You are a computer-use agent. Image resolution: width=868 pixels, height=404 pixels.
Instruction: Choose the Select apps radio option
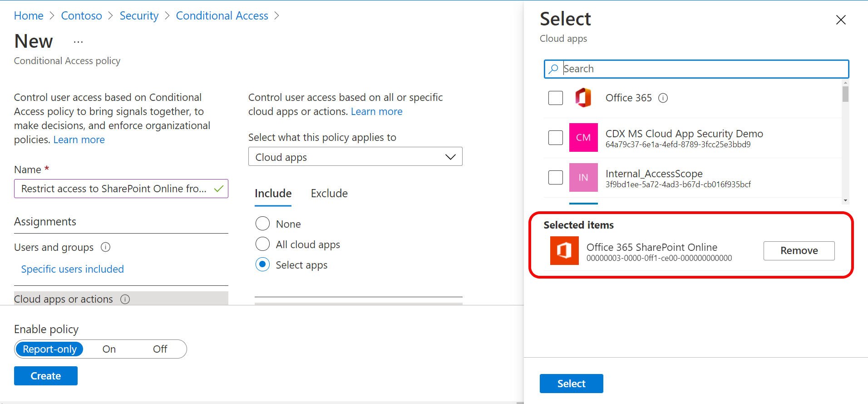262,264
